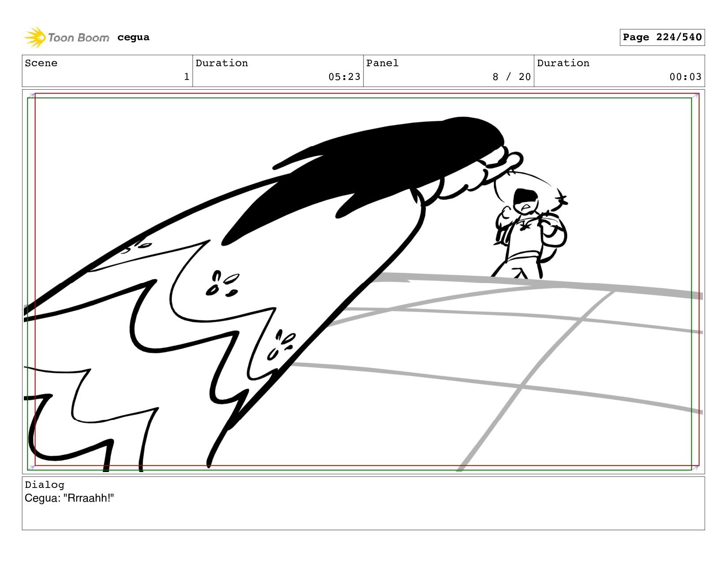Click the "Dialog" section label

[x=45, y=485]
